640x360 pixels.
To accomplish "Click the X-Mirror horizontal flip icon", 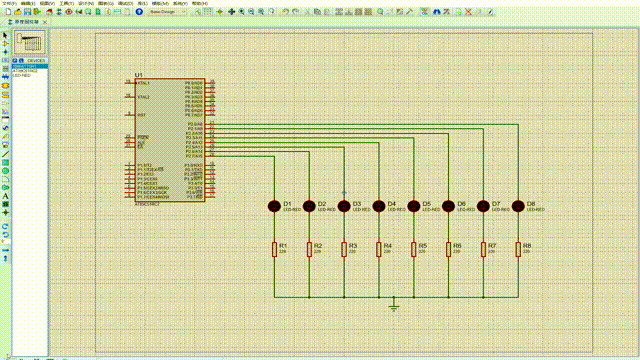I will tap(5, 250).
